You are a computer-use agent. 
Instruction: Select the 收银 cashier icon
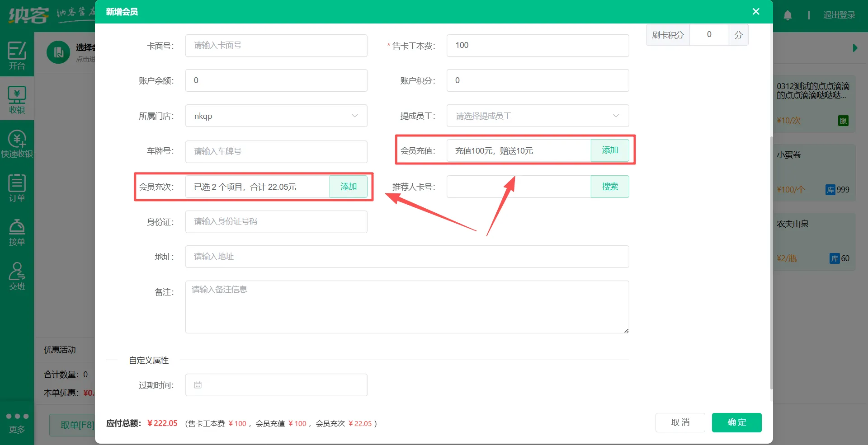[x=17, y=99]
